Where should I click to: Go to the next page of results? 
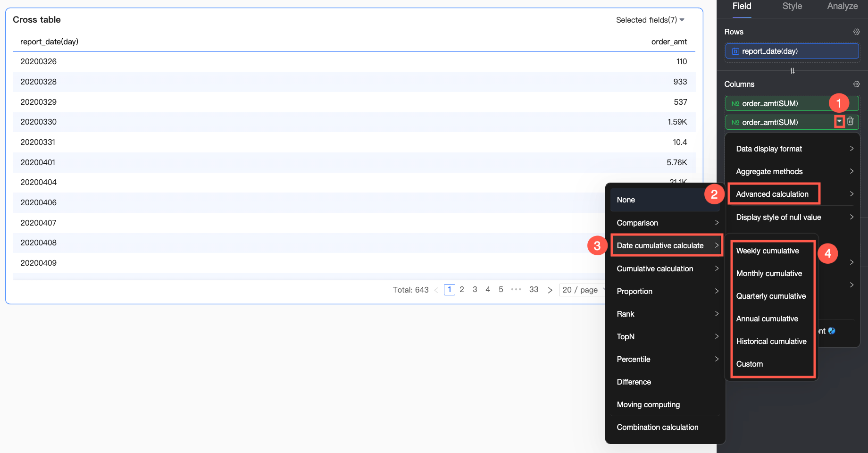point(550,290)
